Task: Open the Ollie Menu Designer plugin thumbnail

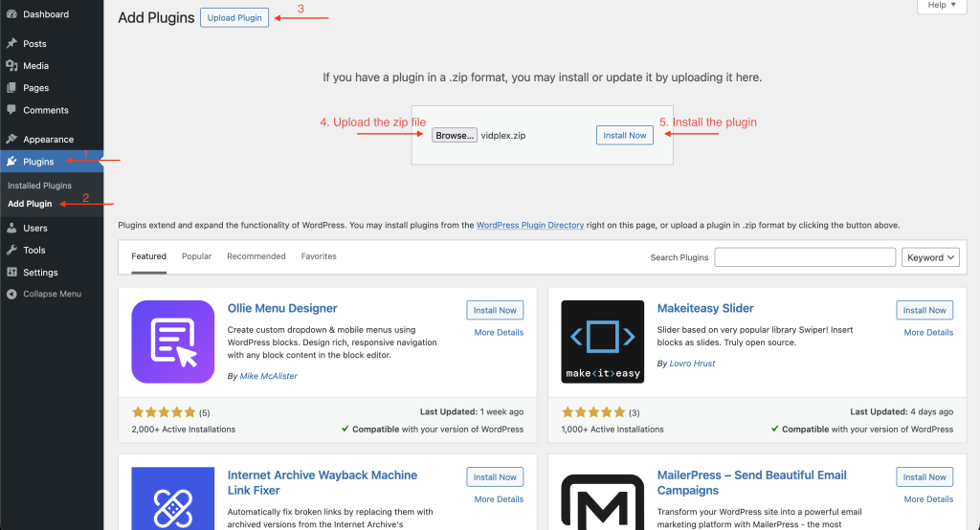Action: pyautogui.click(x=173, y=342)
